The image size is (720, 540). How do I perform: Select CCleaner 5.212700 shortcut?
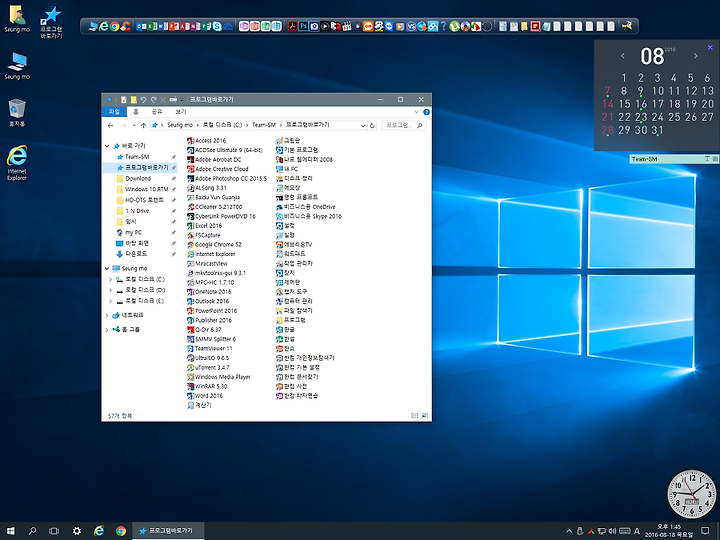pos(214,207)
